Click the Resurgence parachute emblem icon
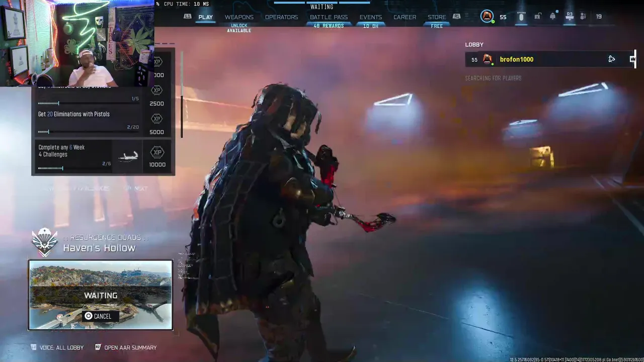 (45, 242)
